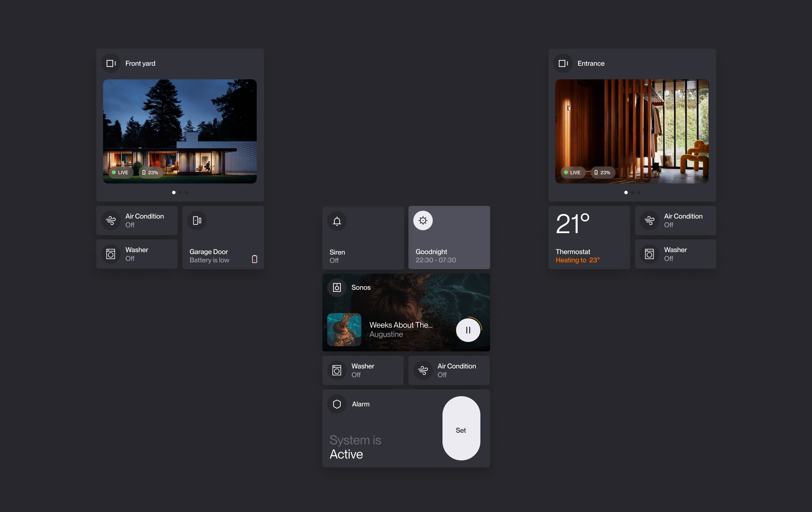Toggle Washer tile below Sonos player
This screenshot has height=512, width=812.
(x=363, y=370)
